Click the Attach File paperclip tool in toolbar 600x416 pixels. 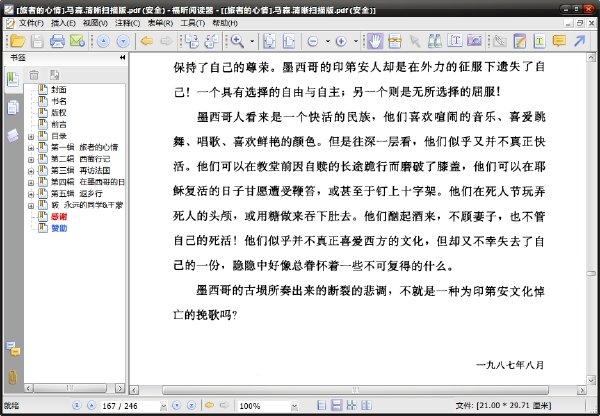pyautogui.click(x=500, y=41)
